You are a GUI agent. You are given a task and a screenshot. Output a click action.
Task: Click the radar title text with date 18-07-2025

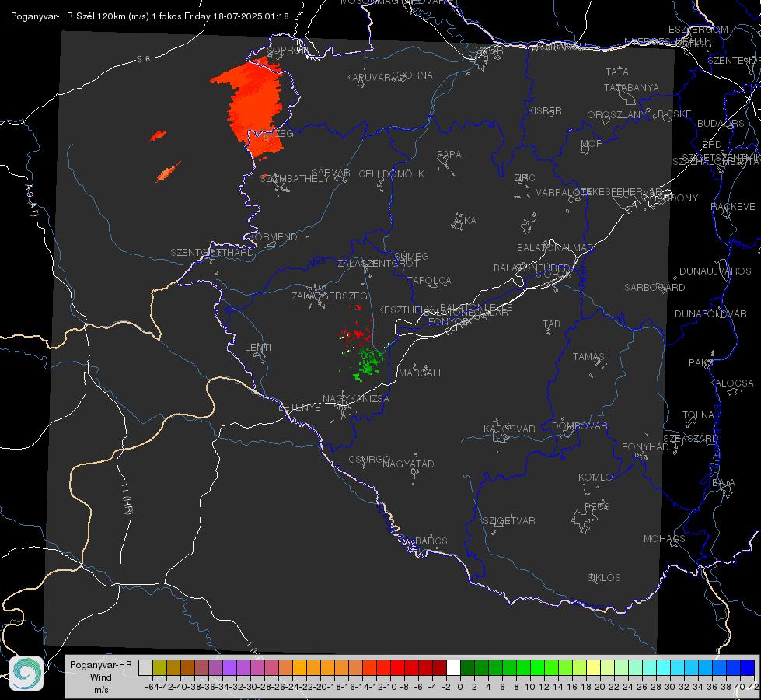coord(150,16)
